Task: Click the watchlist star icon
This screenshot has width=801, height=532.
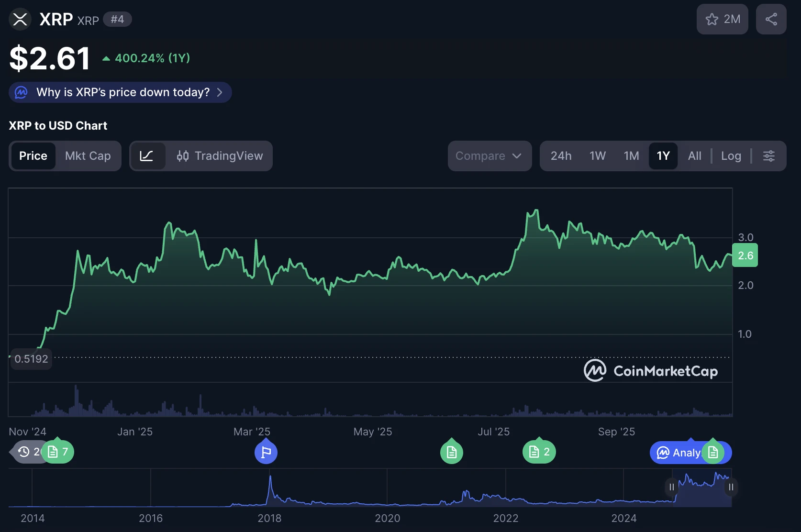Action: coord(712,19)
